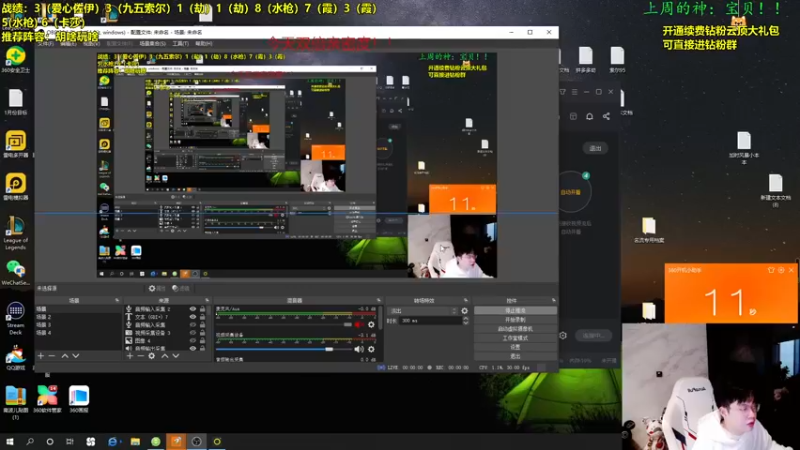Open 360画报 desktop icon
The image size is (800, 450).
pos(79,399)
